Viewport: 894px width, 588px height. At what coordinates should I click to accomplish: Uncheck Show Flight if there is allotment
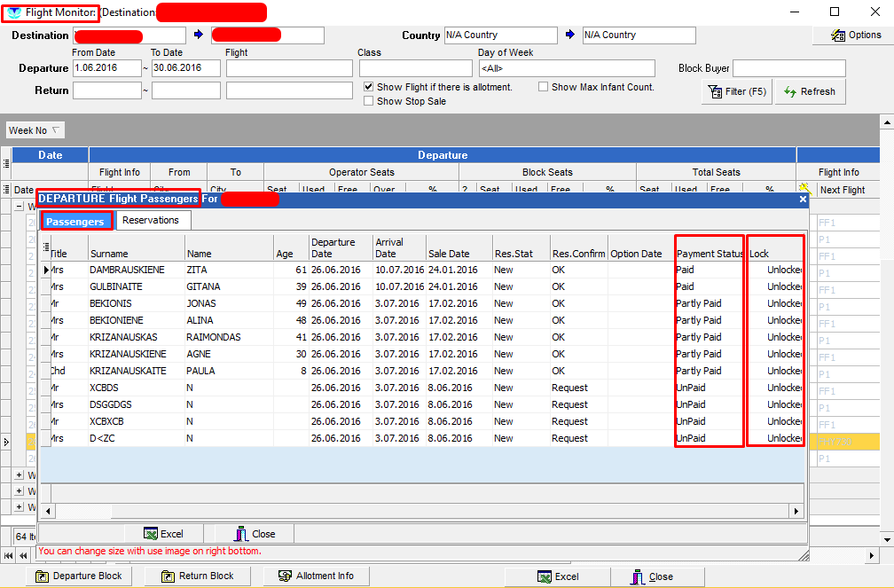coord(369,87)
